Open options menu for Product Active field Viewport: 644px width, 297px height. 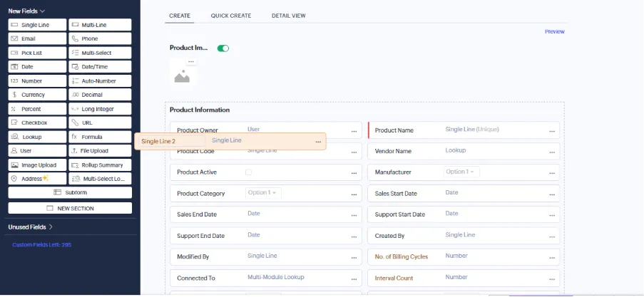[354, 174]
